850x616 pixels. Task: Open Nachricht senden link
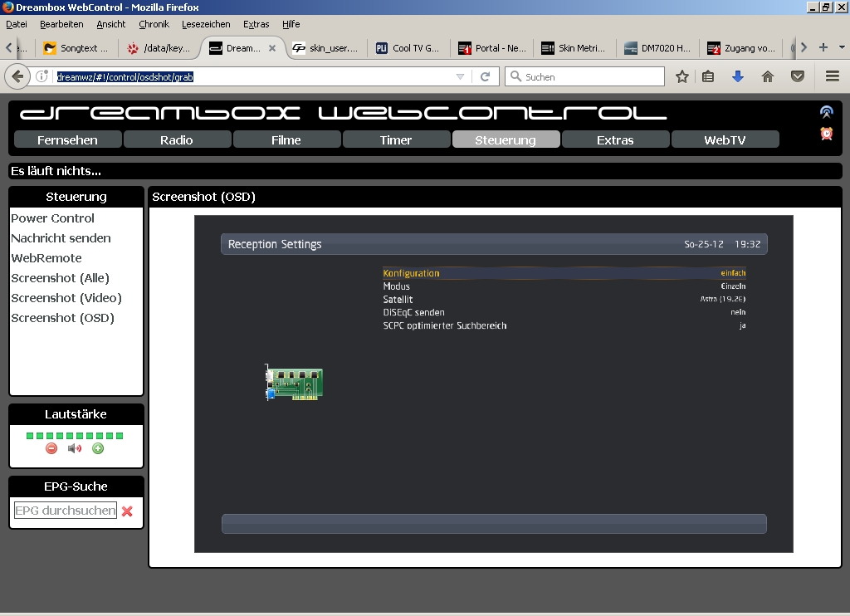(61, 238)
